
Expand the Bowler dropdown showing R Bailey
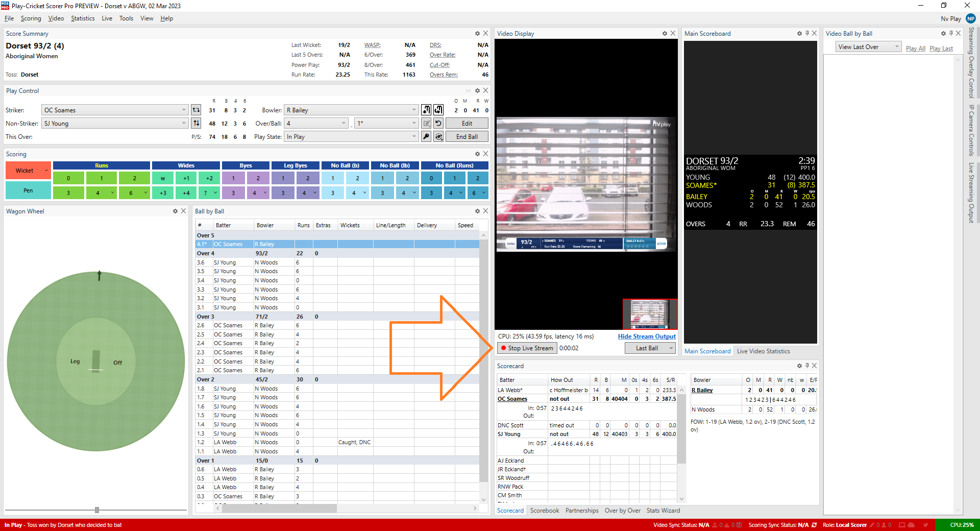[414, 110]
